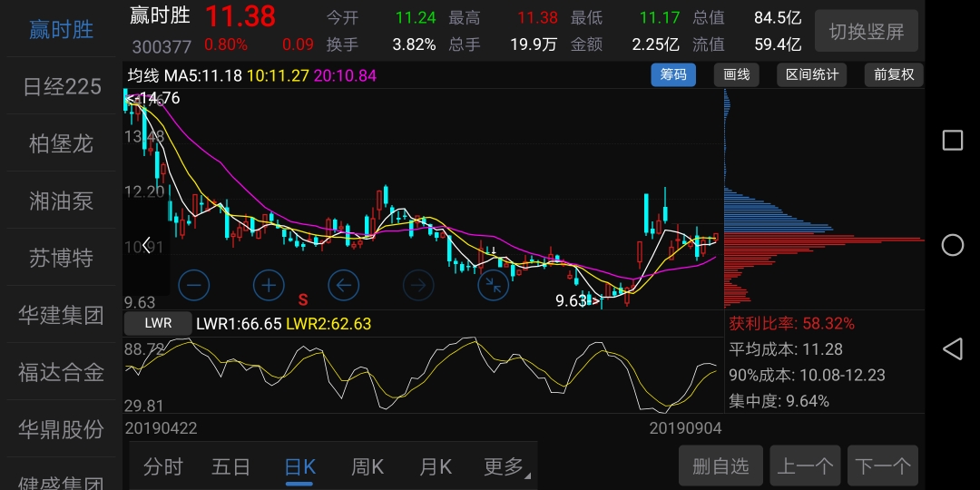Switch to 分时 tab
The width and height of the screenshot is (980, 490).
[163, 466]
